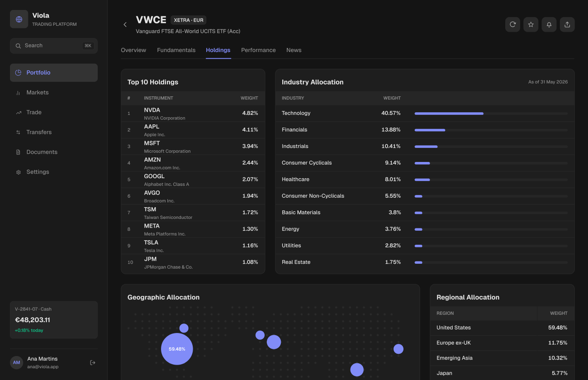The height and width of the screenshot is (380, 588).
Task: Open Transfers in the sidebar
Action: click(54, 133)
